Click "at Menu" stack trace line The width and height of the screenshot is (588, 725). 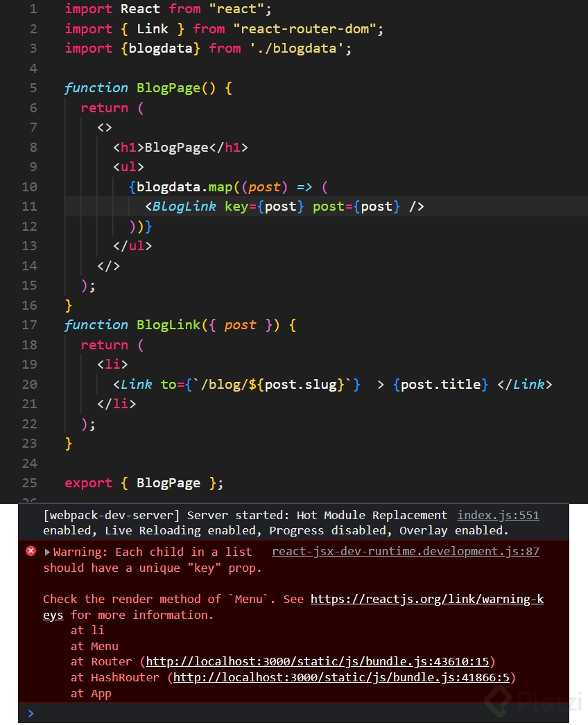coord(94,646)
